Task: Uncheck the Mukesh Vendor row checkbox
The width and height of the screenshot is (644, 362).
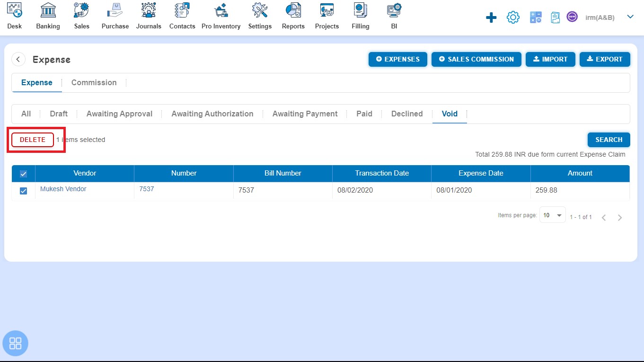Action: pos(24,191)
